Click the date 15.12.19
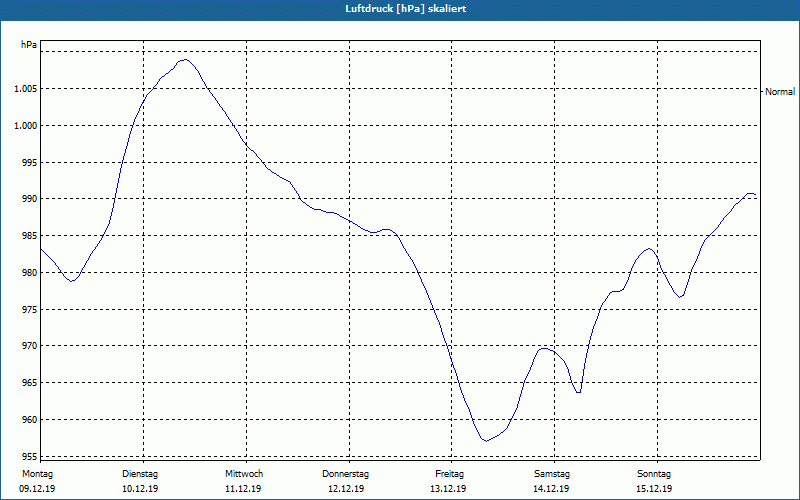 654,489
